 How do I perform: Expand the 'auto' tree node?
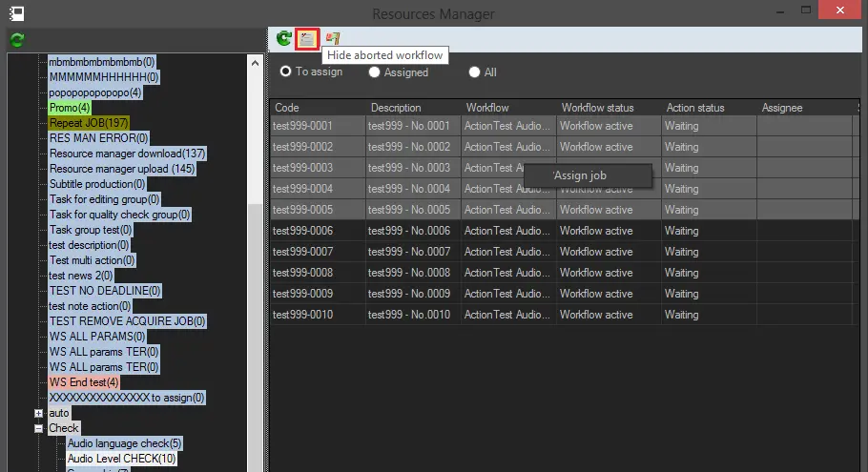point(39,413)
